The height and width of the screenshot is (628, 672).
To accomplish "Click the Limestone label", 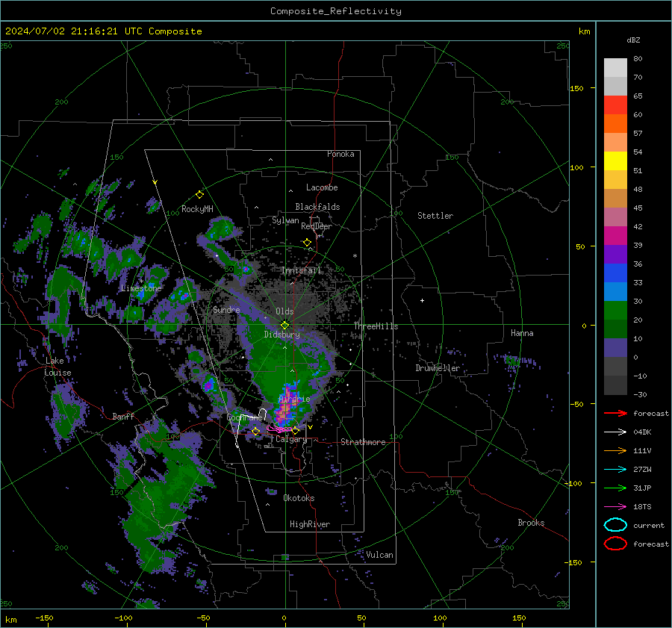I will click(141, 288).
